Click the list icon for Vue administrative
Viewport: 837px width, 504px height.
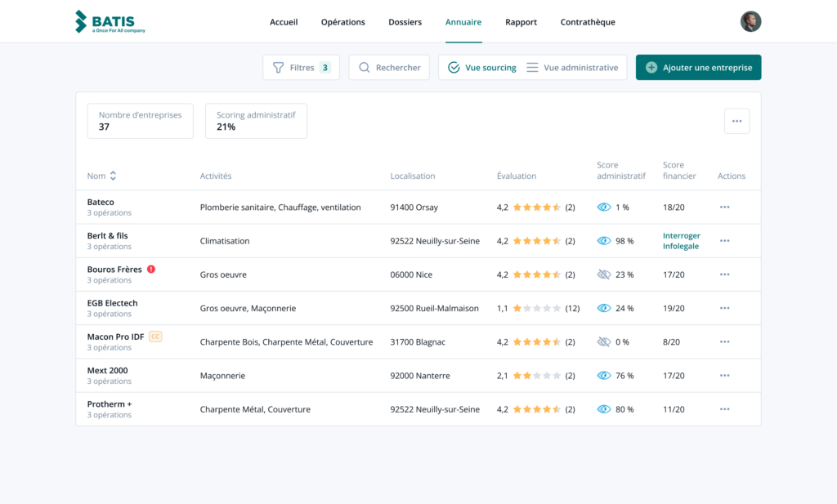point(532,68)
